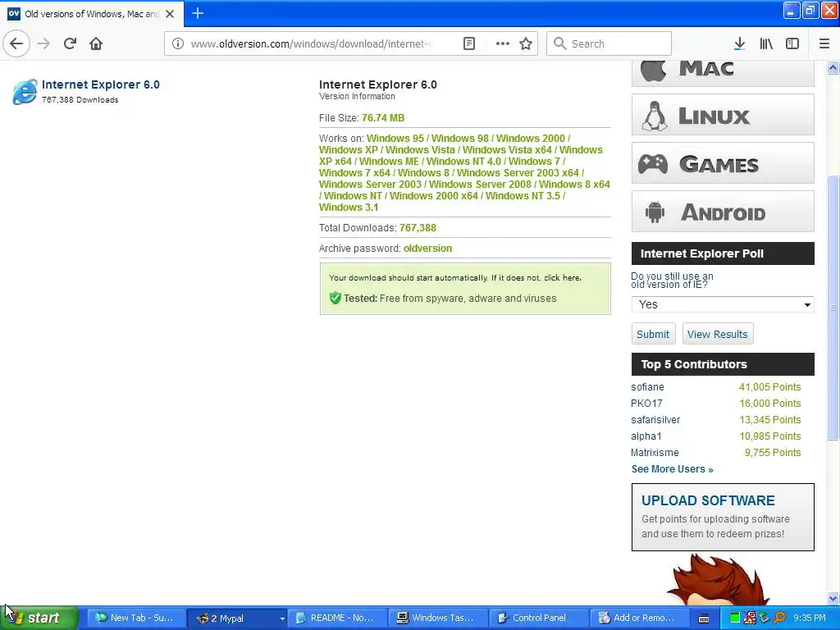
Task: Open the hamburger application menu
Action: pos(824,43)
